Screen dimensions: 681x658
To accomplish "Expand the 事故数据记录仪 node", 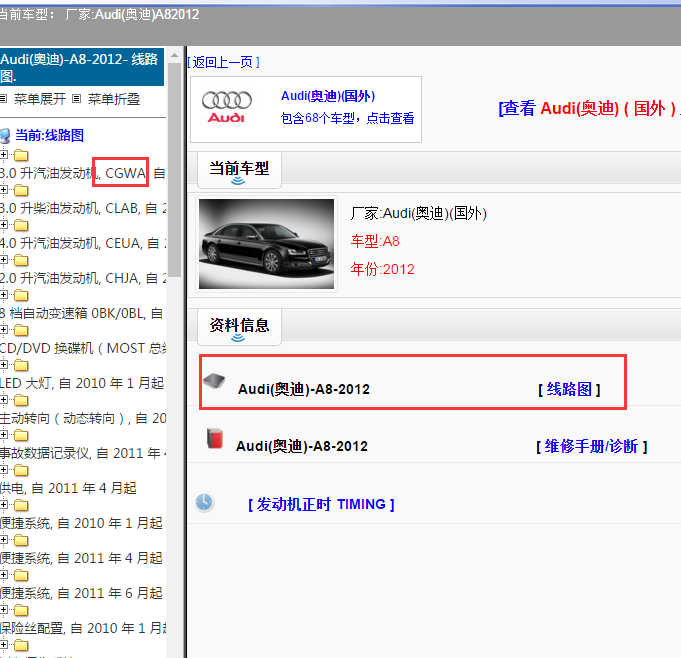I will (3, 435).
